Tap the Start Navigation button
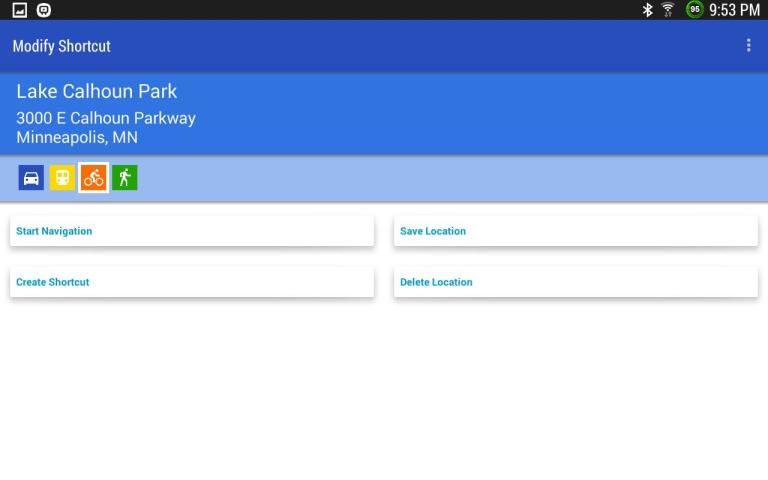Image resolution: width=768 pixels, height=480 pixels. [191, 231]
